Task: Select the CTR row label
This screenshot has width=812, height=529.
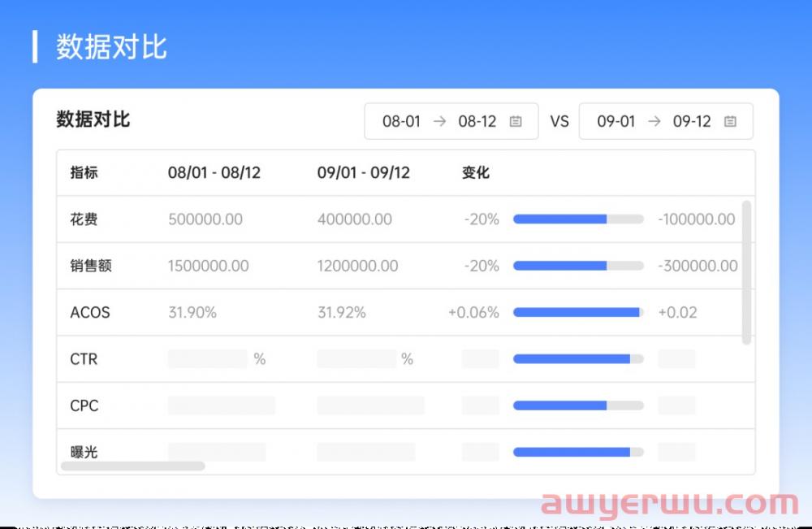Action: [84, 359]
